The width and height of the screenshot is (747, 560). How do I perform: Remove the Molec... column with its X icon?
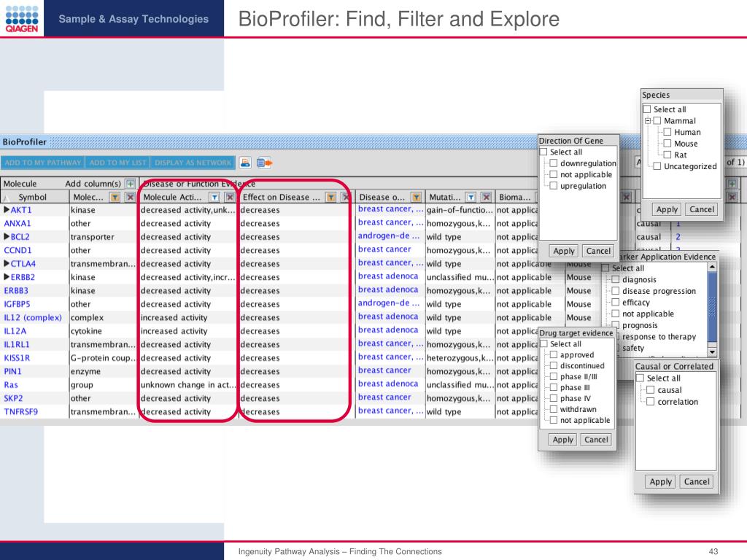pos(130,197)
